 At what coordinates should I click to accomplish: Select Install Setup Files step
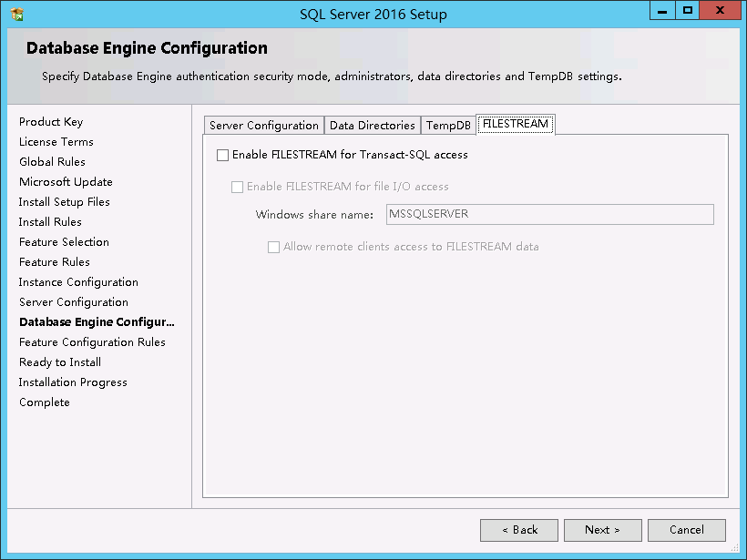coord(65,202)
